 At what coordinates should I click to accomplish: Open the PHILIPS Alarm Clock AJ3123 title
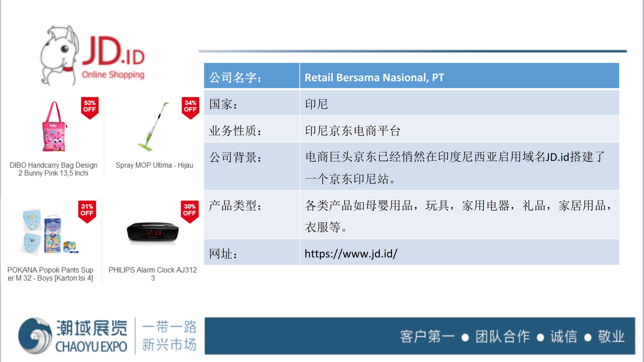click(x=153, y=274)
